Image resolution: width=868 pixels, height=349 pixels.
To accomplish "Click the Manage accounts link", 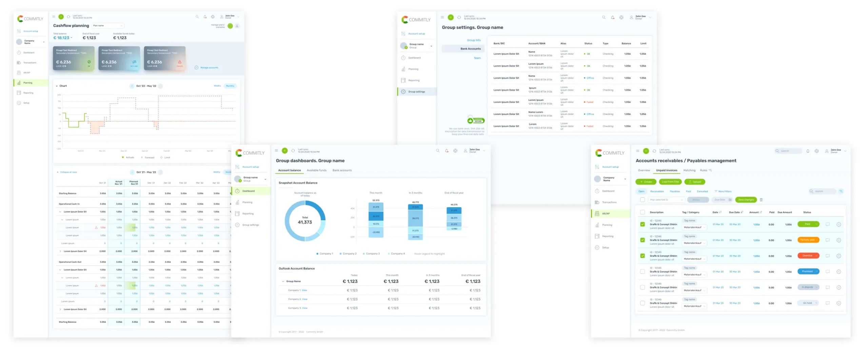I will tap(209, 68).
